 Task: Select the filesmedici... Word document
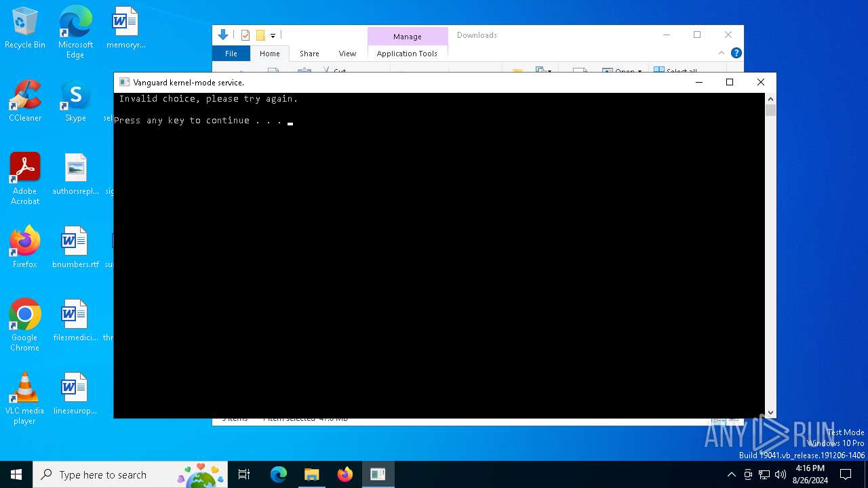(x=75, y=321)
